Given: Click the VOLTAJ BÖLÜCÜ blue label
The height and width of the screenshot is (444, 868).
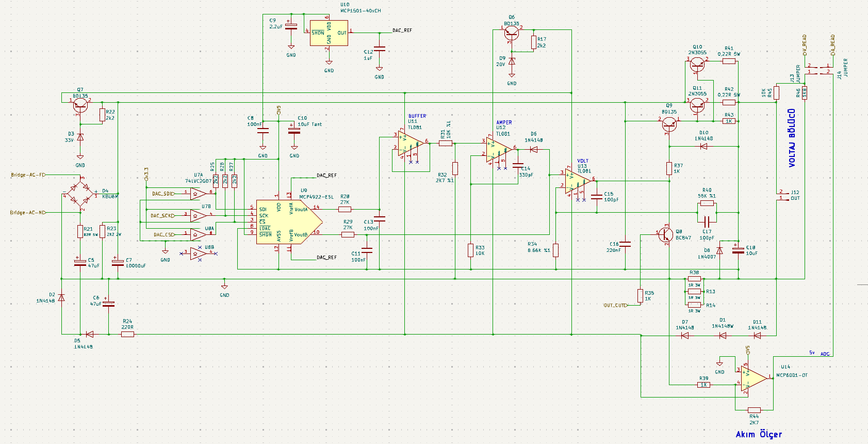Looking at the screenshot, I should 792,138.
